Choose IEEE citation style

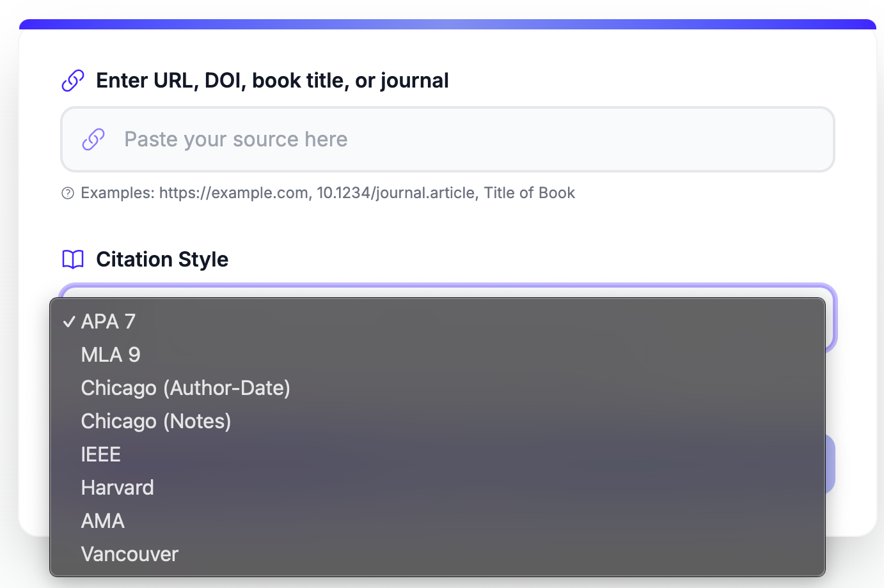pyautogui.click(x=438, y=454)
